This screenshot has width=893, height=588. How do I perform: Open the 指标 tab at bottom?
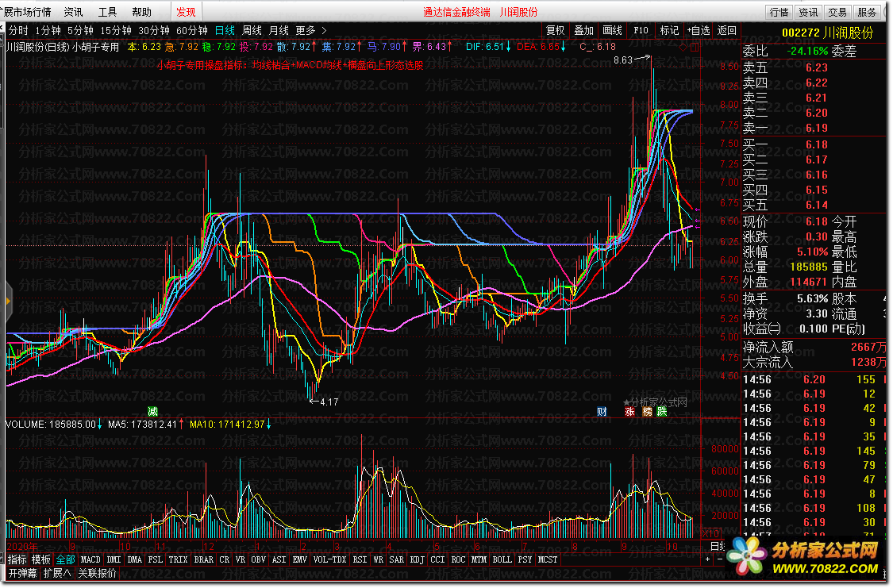coord(17,560)
